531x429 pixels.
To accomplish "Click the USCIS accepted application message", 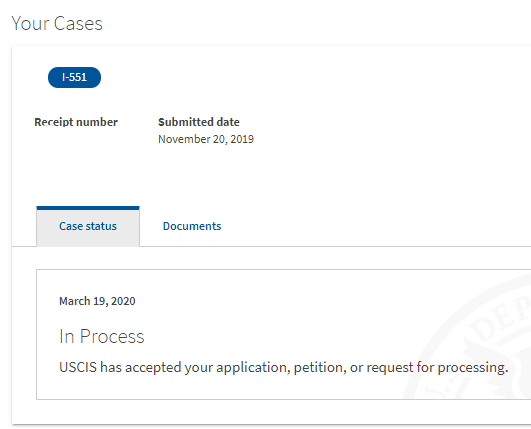I will (x=283, y=367).
